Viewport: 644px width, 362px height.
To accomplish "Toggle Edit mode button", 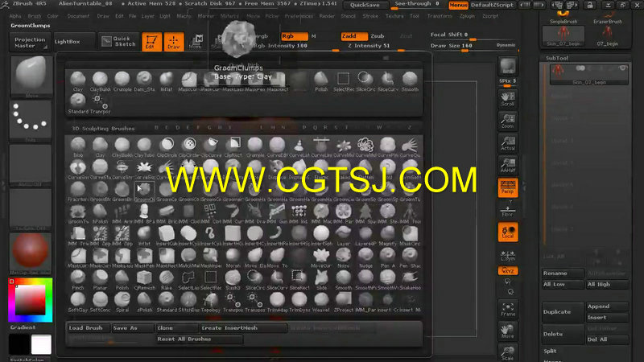I will pos(151,42).
